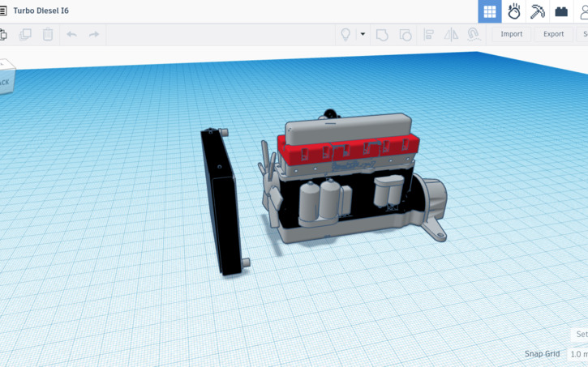This screenshot has width=588, height=367.
Task: Open the Blocks pickaxe mode
Action: [x=538, y=11]
